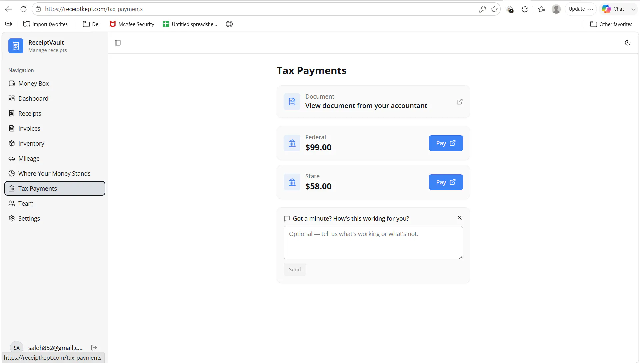Expand the chevron next to Chat
The width and height of the screenshot is (640, 364).
(x=633, y=9)
